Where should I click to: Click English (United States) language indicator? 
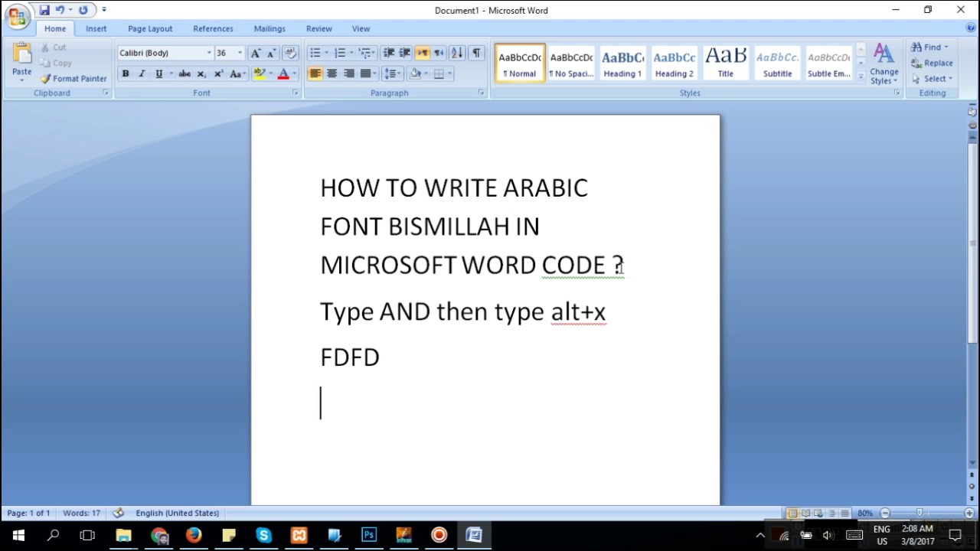pos(177,513)
